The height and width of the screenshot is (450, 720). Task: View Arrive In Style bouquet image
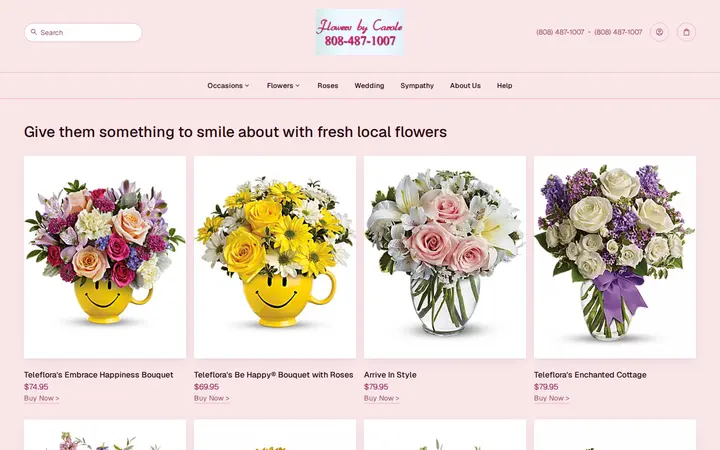pos(444,257)
